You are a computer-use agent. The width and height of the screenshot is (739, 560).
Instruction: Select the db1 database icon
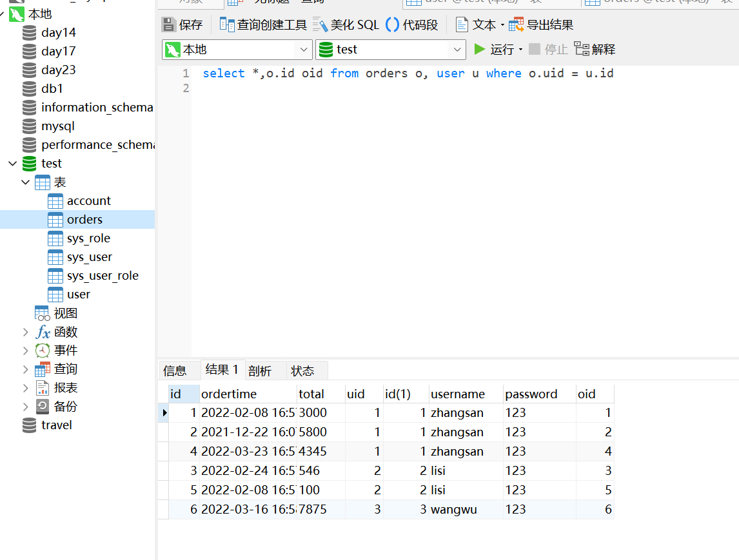(x=29, y=88)
